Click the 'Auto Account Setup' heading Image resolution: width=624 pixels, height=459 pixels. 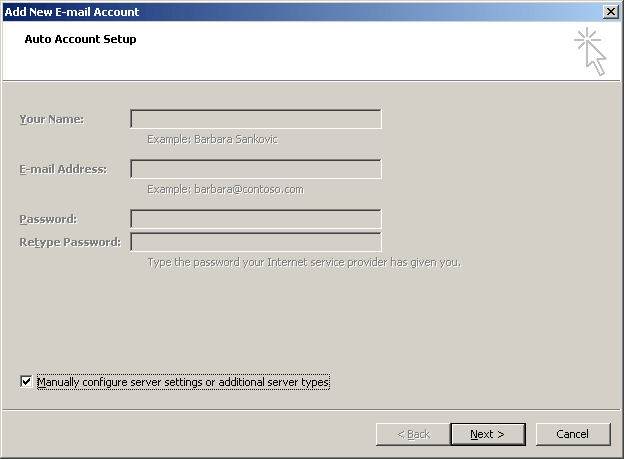pos(80,39)
